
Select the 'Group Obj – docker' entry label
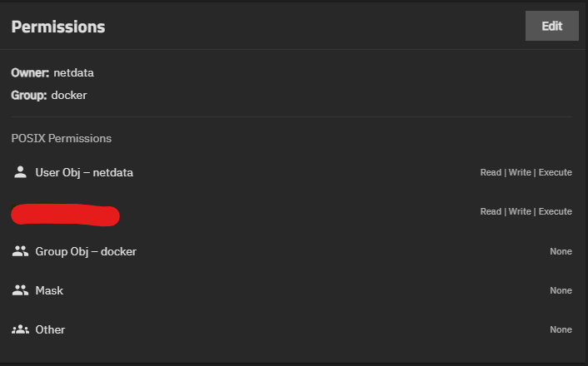(x=86, y=251)
